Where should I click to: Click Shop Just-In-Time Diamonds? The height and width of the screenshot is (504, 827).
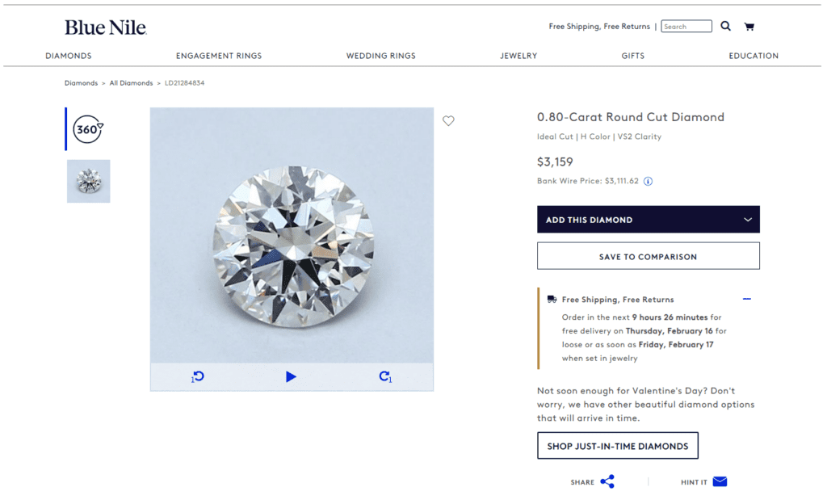[x=618, y=445]
